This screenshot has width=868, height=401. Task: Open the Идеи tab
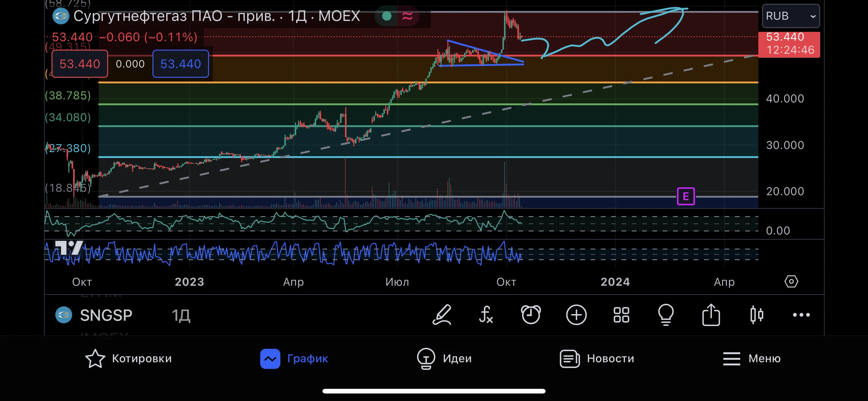(444, 358)
